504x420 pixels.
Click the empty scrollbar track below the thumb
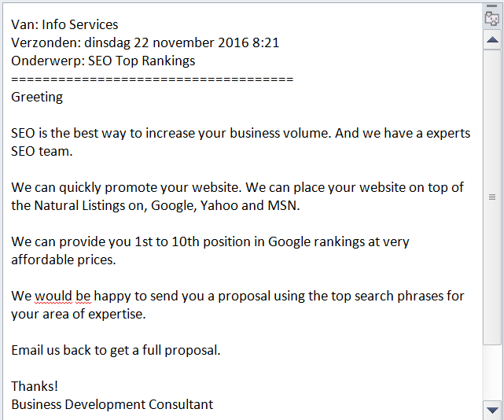492,373
